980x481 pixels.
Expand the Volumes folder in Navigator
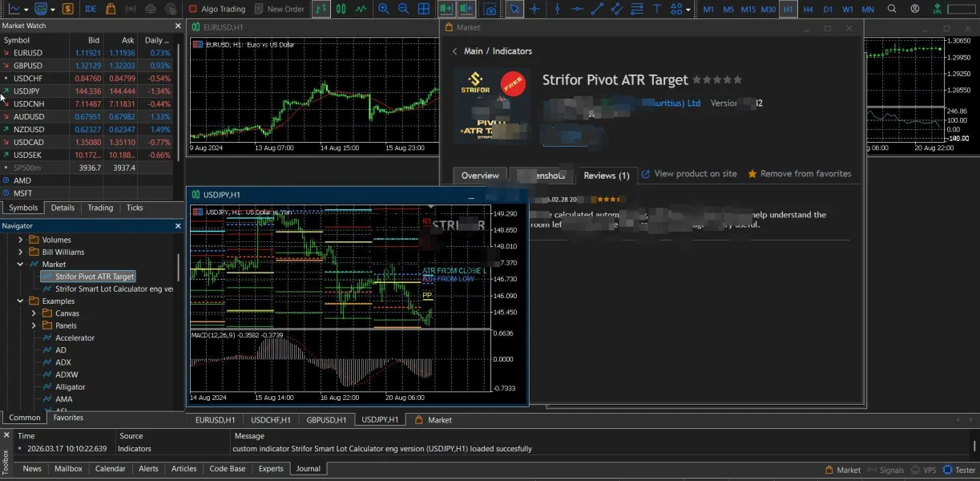point(21,240)
